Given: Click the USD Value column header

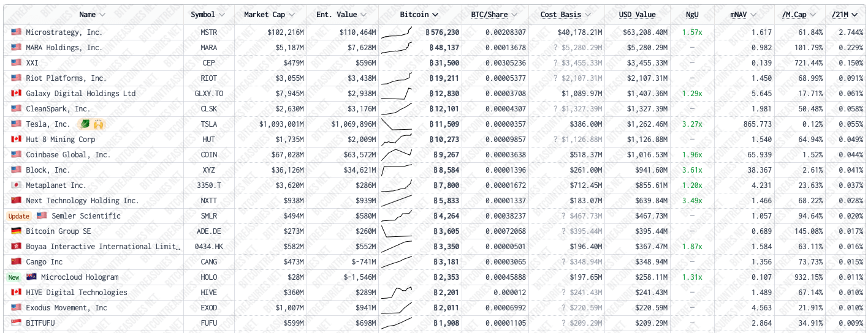Looking at the screenshot, I should click(x=637, y=15).
